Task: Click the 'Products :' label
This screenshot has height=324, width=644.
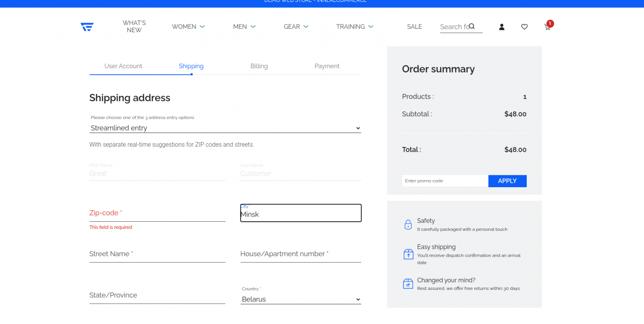Action: click(x=418, y=96)
